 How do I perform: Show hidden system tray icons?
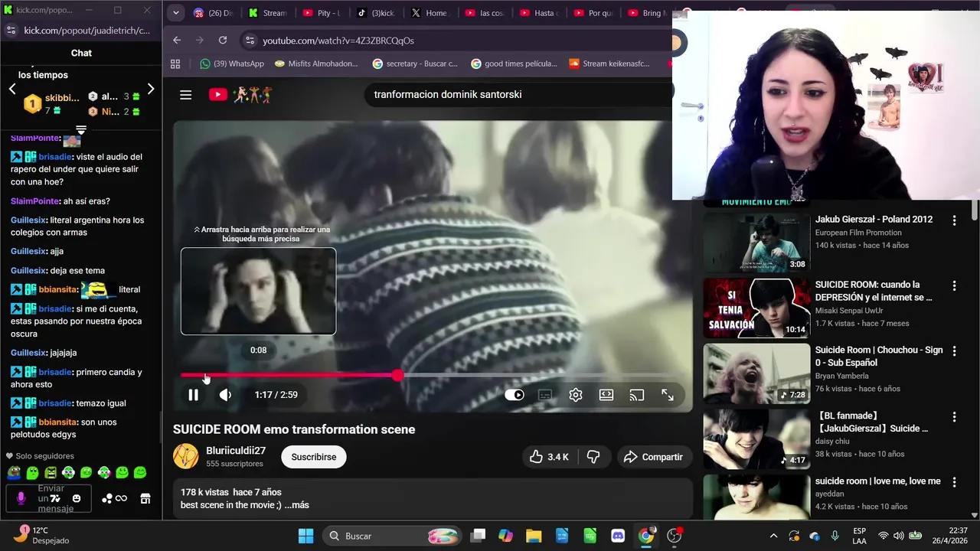pos(773,536)
